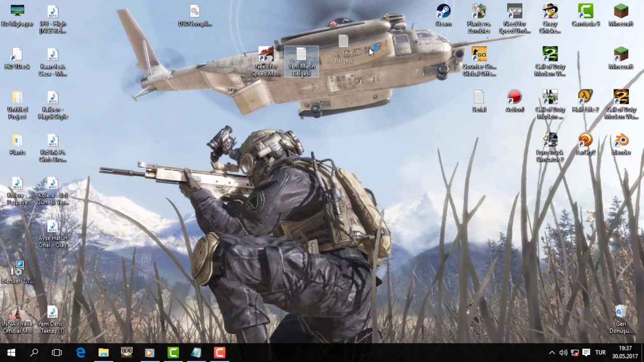Select the FarCry2 shortcut
This screenshot has height=362, width=644.
click(x=586, y=144)
